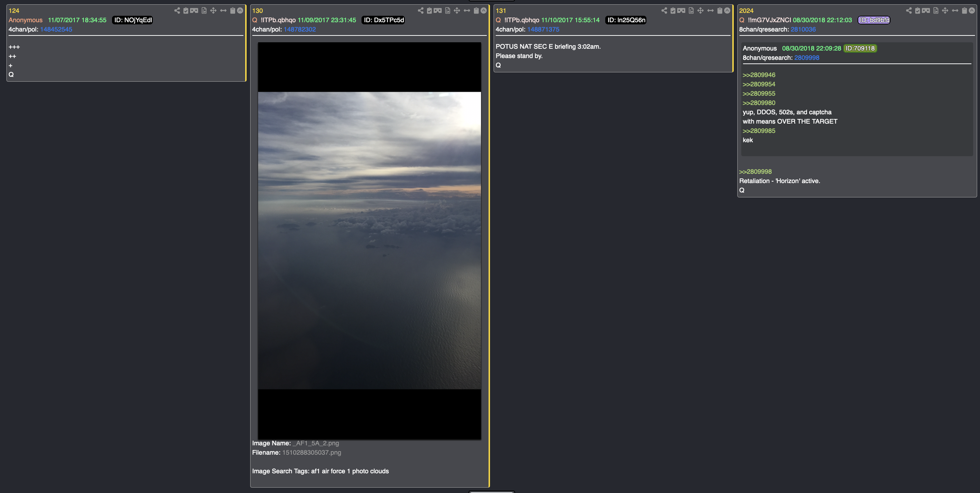Click image name _AF1_5A_2.png

click(315, 443)
